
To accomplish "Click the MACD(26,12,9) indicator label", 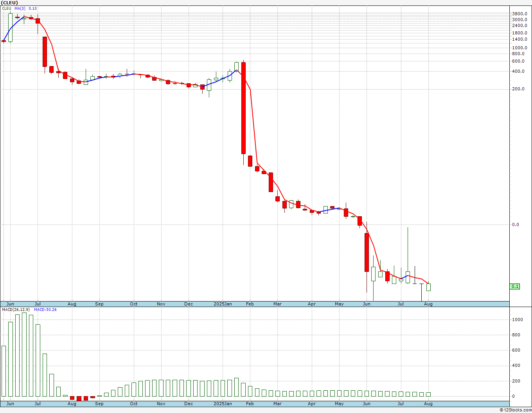I will coord(16,310).
